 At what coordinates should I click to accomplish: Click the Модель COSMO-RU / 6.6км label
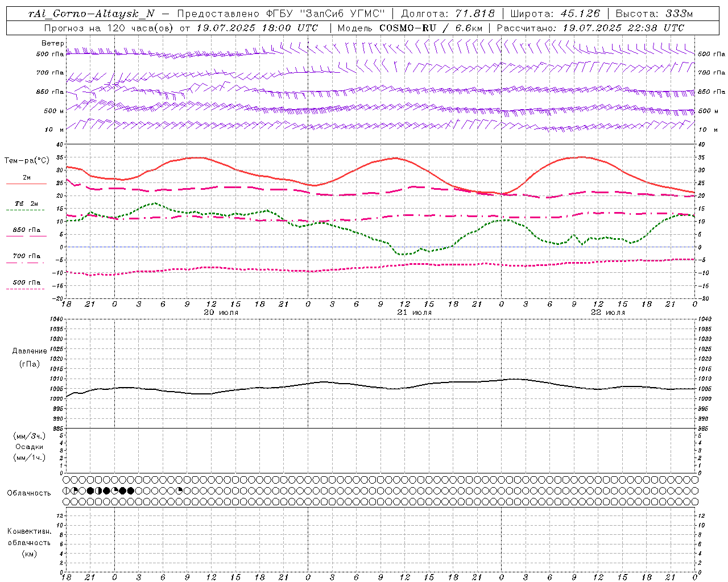pyautogui.click(x=409, y=28)
